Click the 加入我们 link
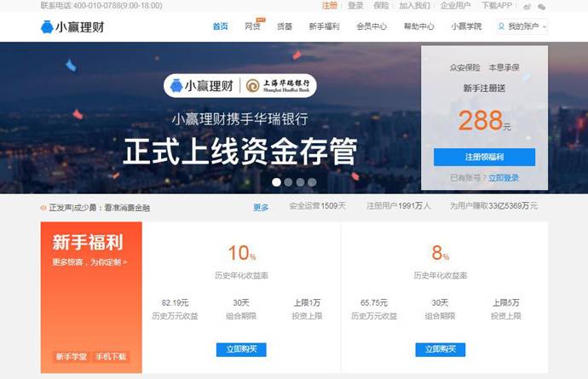588x379 pixels. coord(414,6)
